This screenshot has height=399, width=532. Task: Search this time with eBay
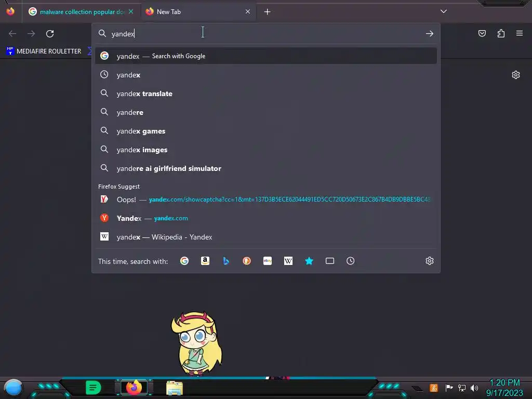click(268, 261)
